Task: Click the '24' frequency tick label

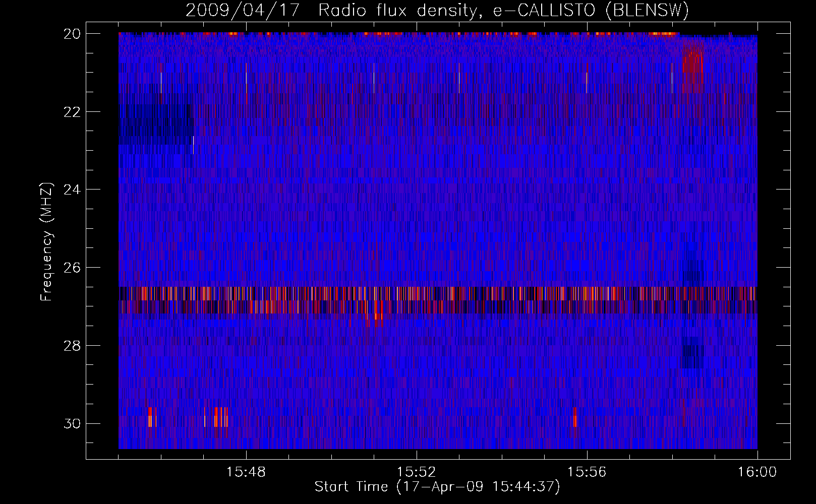Action: tap(72, 190)
